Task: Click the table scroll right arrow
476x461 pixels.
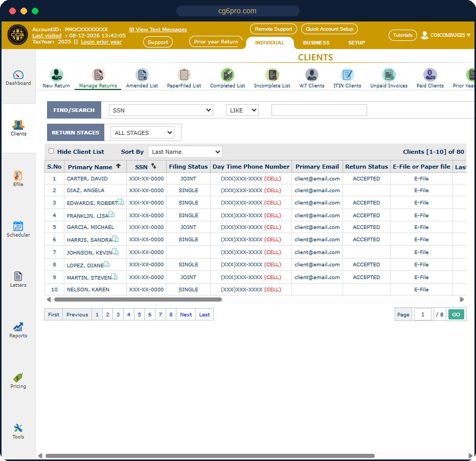Action: pyautogui.click(x=462, y=299)
